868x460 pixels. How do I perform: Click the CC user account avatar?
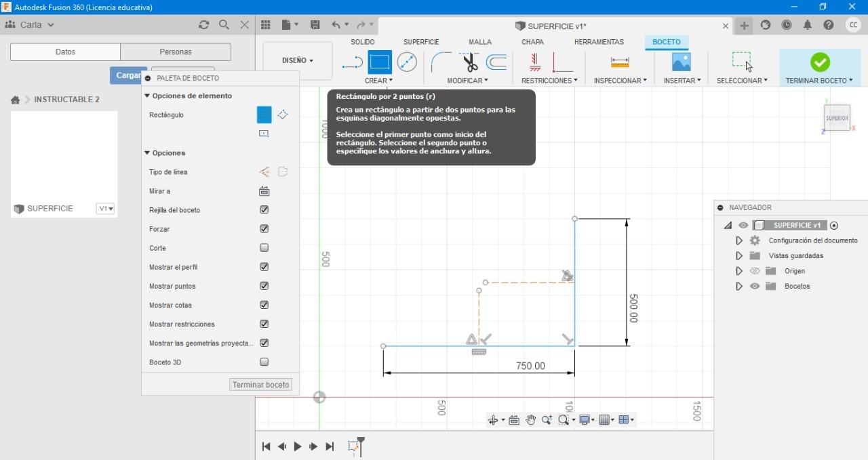click(x=853, y=25)
